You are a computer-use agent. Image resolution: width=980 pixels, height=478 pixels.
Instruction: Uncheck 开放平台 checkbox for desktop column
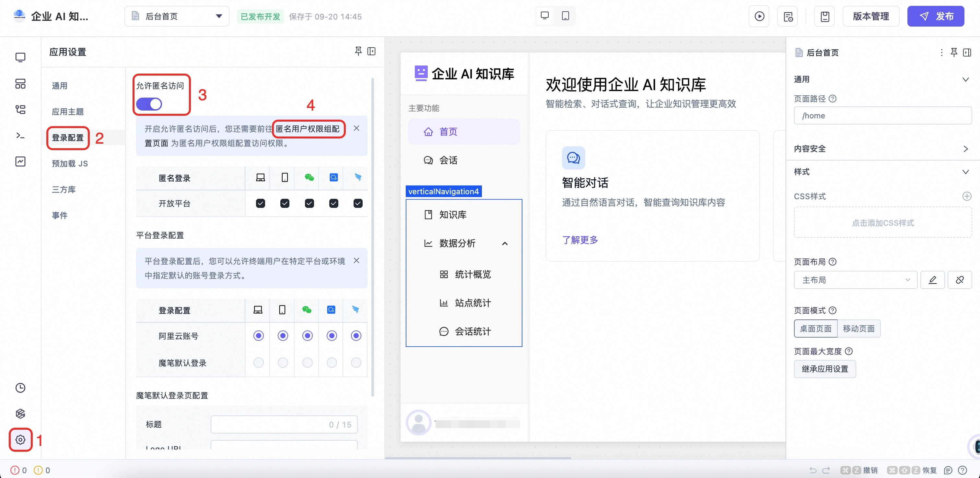pyautogui.click(x=260, y=203)
